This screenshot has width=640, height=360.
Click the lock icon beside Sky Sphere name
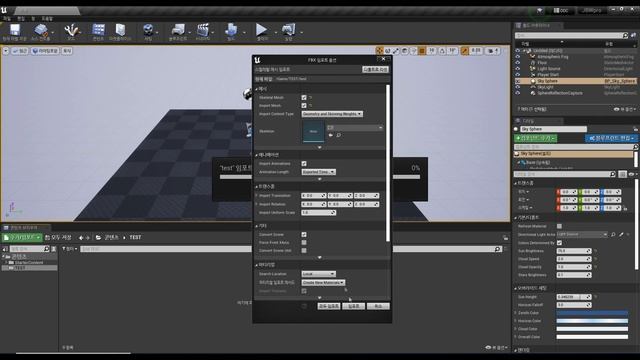[636, 129]
